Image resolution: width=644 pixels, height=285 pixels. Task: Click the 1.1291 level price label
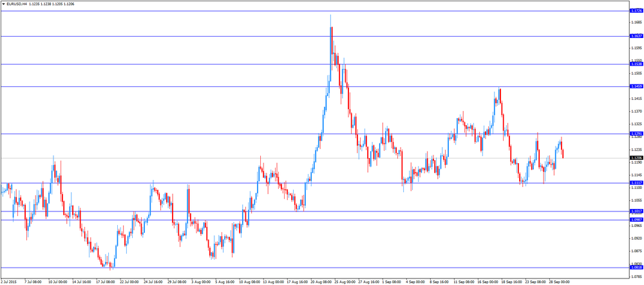click(636, 133)
